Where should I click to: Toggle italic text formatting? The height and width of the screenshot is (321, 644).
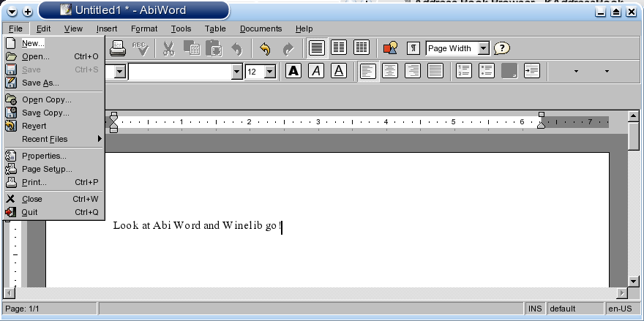[315, 71]
